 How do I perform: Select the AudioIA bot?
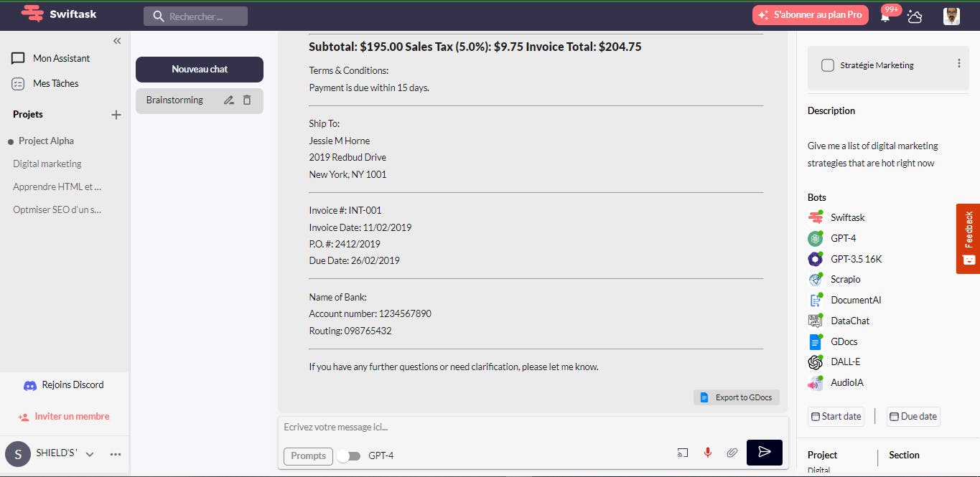point(836,383)
